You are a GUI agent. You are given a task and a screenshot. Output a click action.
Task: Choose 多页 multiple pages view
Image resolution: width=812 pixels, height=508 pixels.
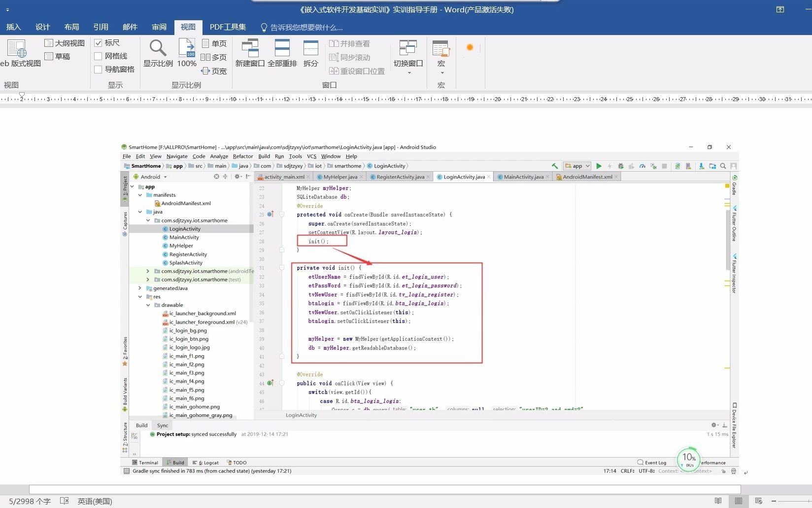click(x=214, y=57)
